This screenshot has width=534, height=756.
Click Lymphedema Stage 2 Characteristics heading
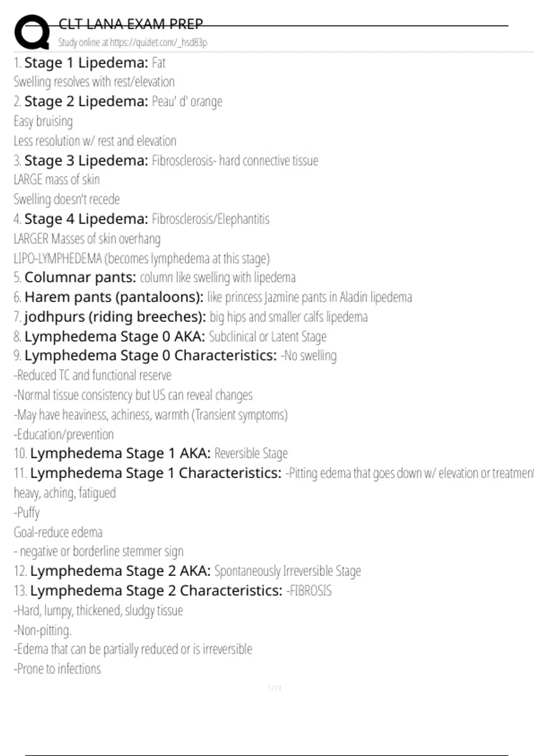(156, 591)
